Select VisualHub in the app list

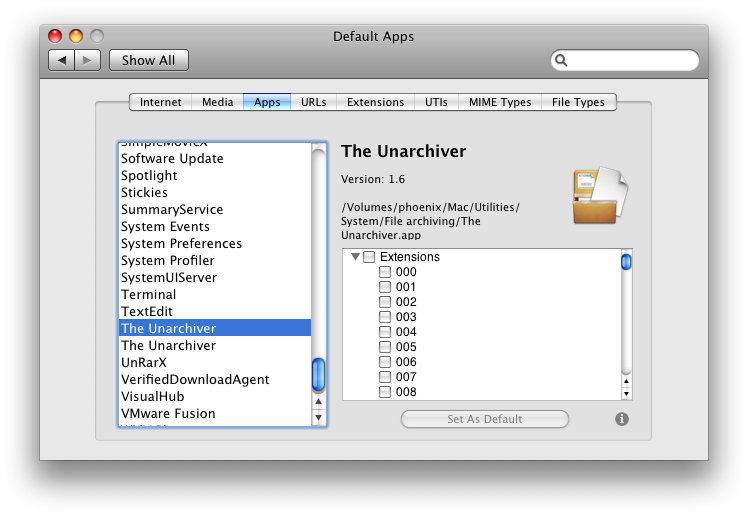coord(215,396)
